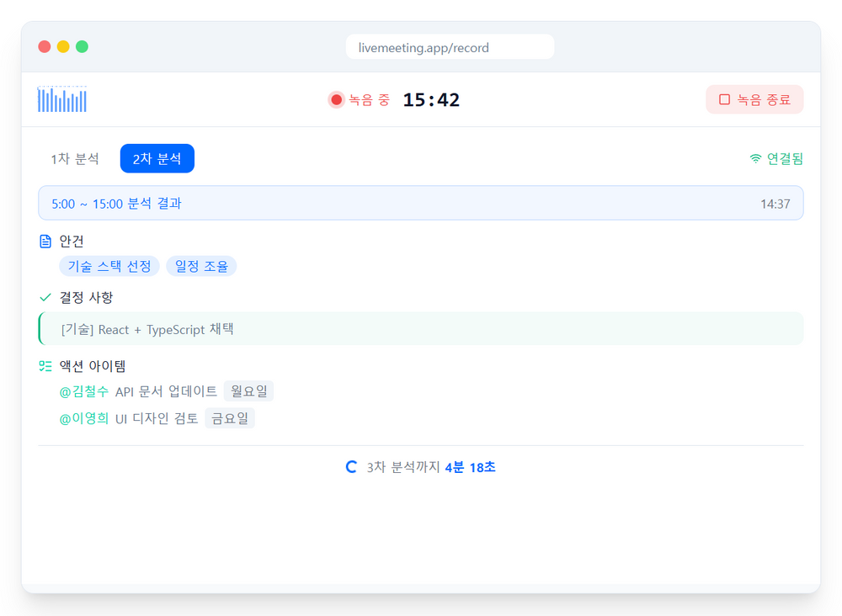Screen dimensions: 842x616
Task: Click the React + TypeScript 채택 decision card
Action: point(421,329)
